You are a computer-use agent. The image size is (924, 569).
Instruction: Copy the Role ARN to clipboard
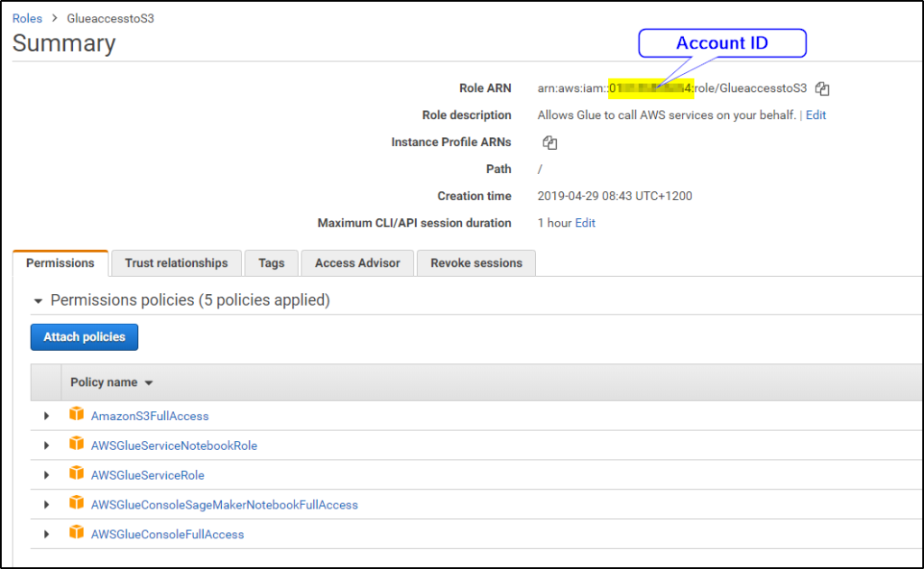[822, 88]
